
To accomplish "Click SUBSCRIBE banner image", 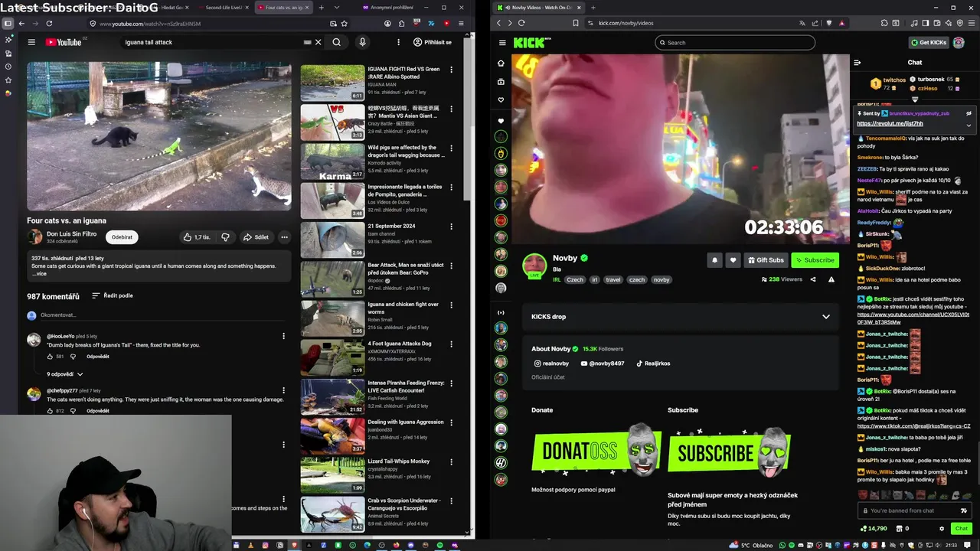I will coord(729,452).
